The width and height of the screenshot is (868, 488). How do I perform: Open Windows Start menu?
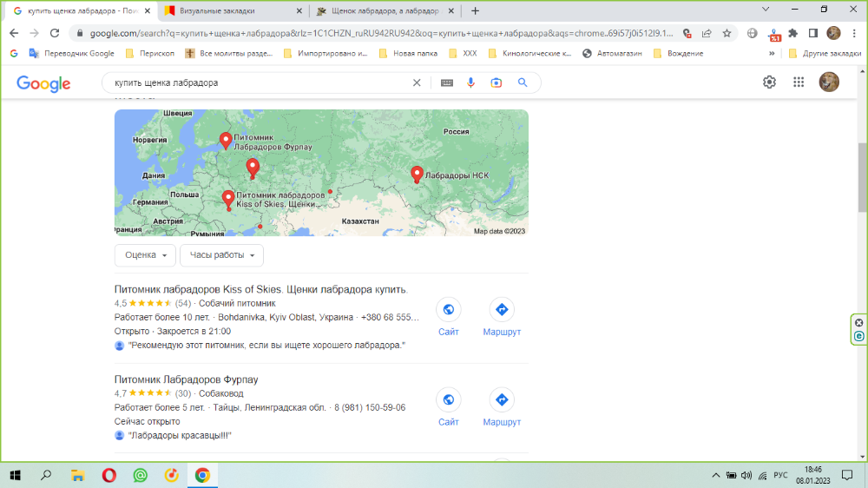pyautogui.click(x=16, y=475)
